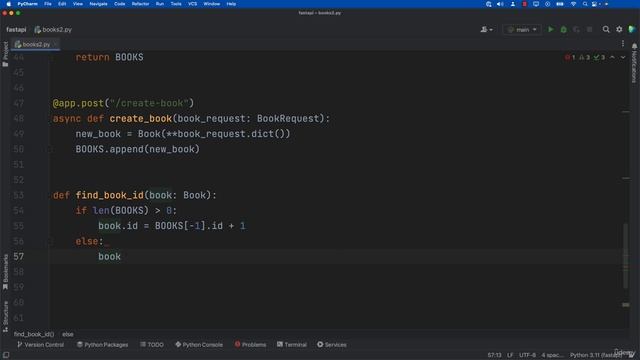Click the 4 spaces indent indicator

[552, 355]
